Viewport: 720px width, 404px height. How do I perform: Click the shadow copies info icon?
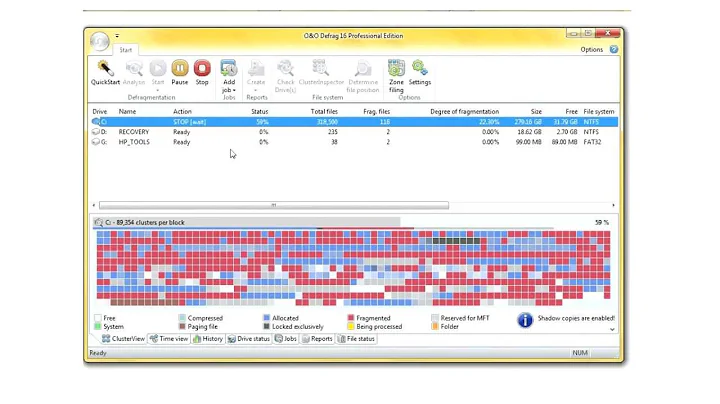[525, 320]
